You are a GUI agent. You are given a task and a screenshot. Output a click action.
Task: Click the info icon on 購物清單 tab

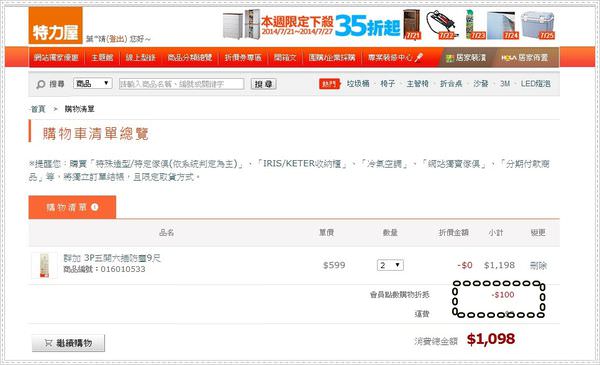(x=95, y=207)
